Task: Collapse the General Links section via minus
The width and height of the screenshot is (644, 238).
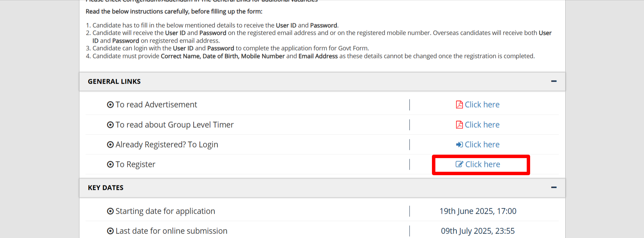Action: click(554, 81)
